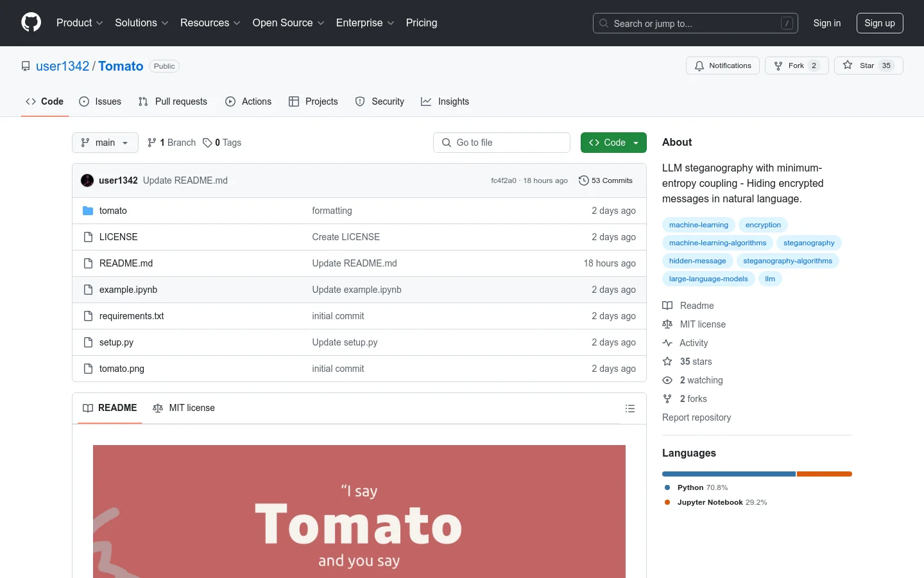The height and width of the screenshot is (578, 924).
Task: Open the tomato folder icon
Action: pos(88,211)
